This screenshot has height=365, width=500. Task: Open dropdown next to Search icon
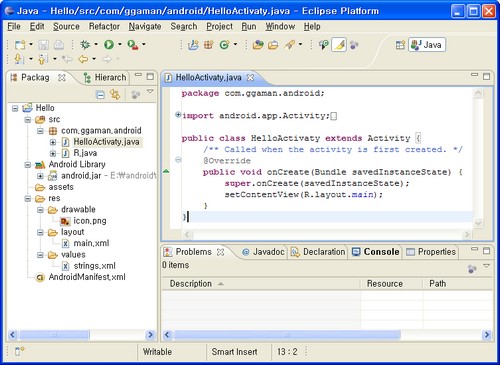pyautogui.click(x=300, y=44)
